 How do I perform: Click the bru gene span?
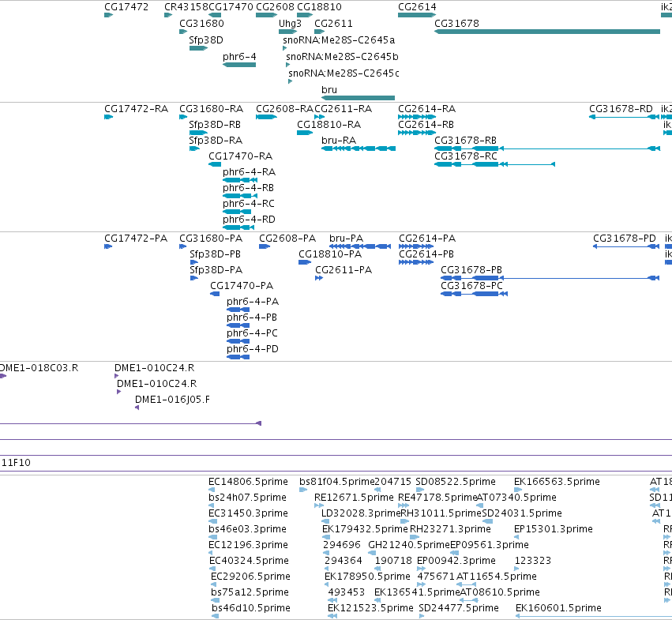coord(358,98)
